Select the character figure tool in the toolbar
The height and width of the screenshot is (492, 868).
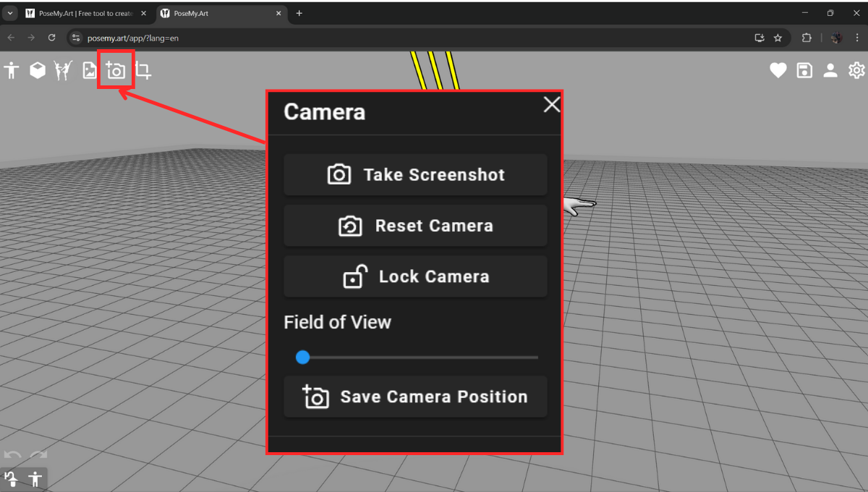pos(12,70)
